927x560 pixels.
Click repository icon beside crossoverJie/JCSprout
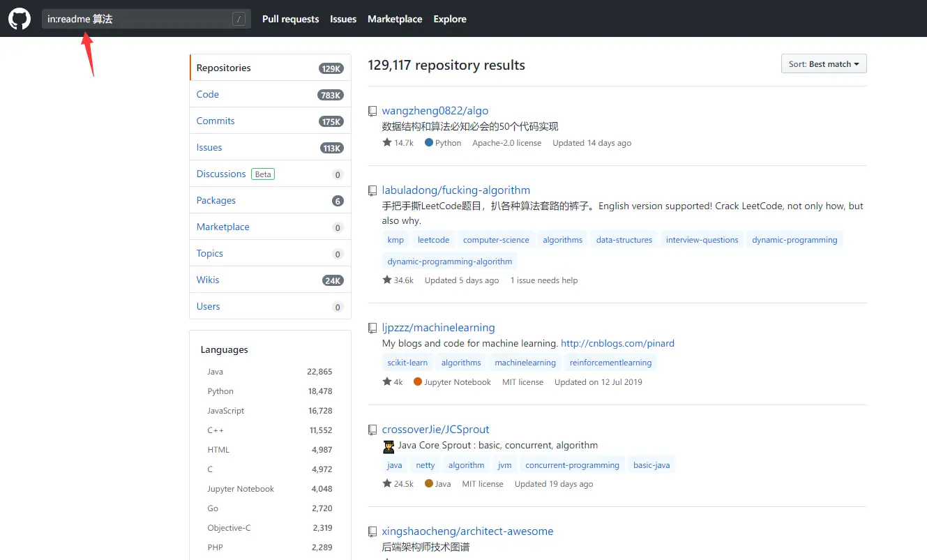tap(372, 430)
